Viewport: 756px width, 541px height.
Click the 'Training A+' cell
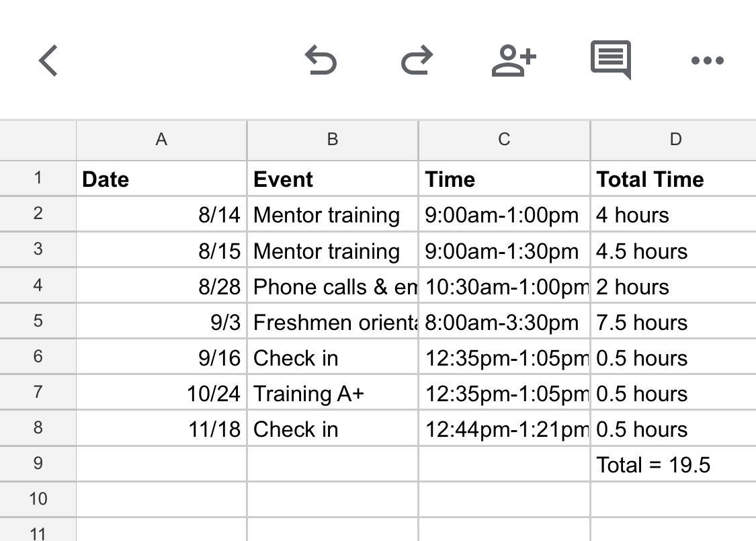(x=332, y=393)
